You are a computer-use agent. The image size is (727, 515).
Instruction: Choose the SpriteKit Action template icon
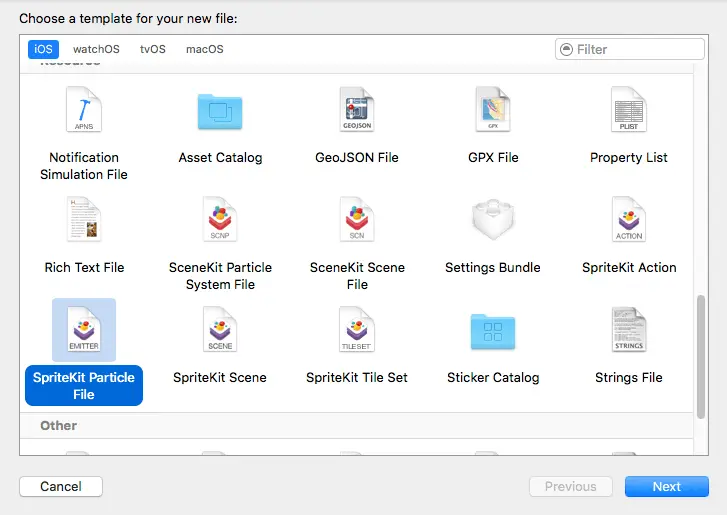(x=629, y=221)
